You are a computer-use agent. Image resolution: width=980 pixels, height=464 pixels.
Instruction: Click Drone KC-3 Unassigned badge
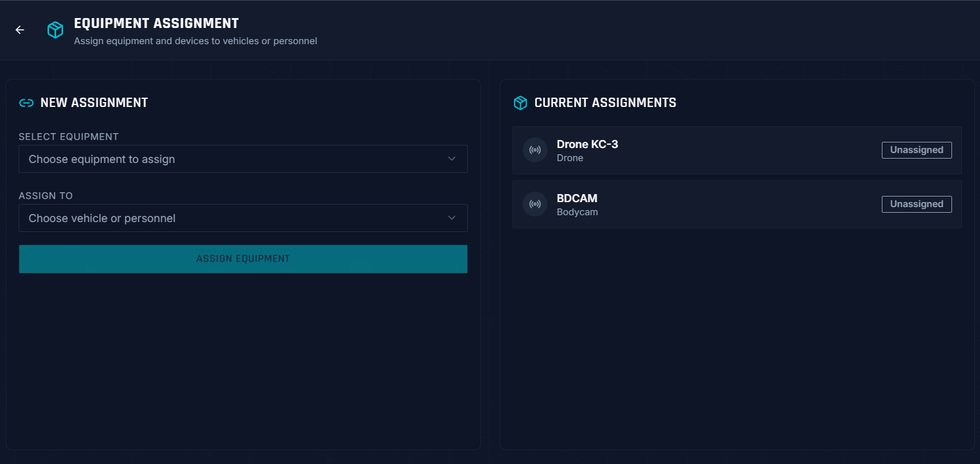pos(917,150)
